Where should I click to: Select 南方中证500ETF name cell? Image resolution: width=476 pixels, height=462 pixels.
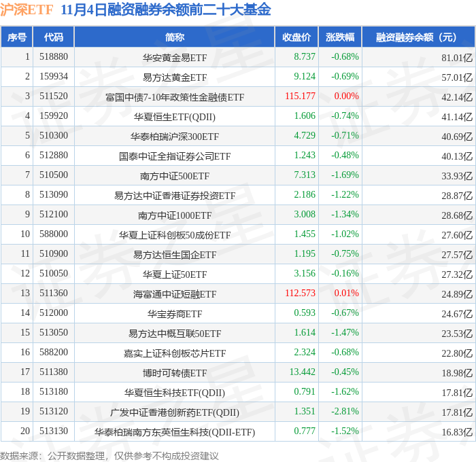pos(175,176)
